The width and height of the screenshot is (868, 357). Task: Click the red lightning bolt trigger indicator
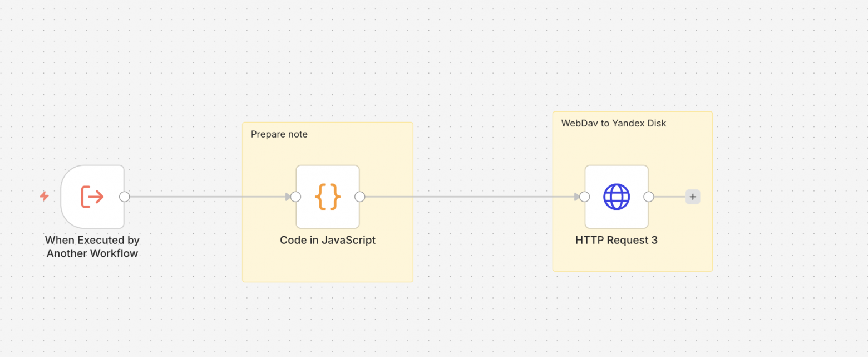point(44,197)
